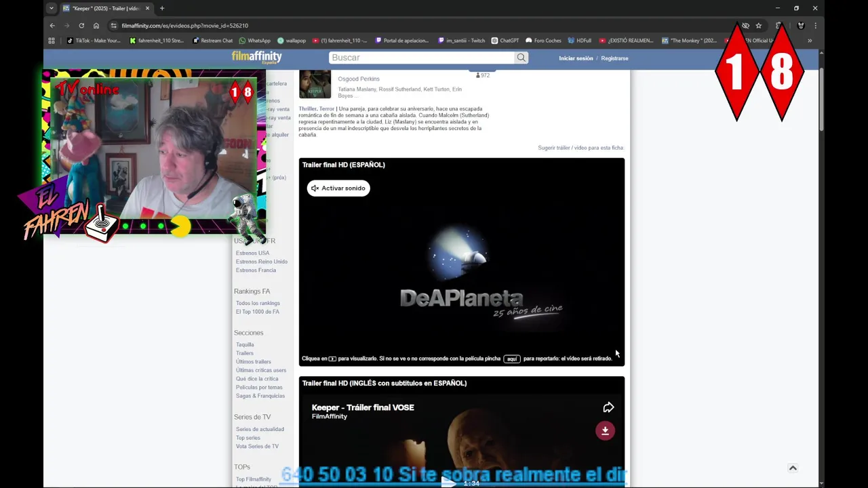Open the apps grid icon in bookmarks bar
The image size is (868, 488).
(52, 41)
